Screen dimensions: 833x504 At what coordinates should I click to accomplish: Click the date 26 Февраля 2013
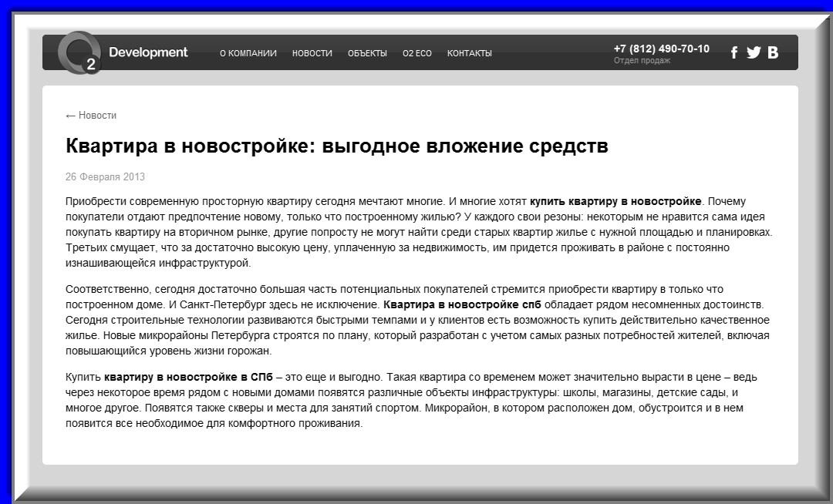[105, 176]
